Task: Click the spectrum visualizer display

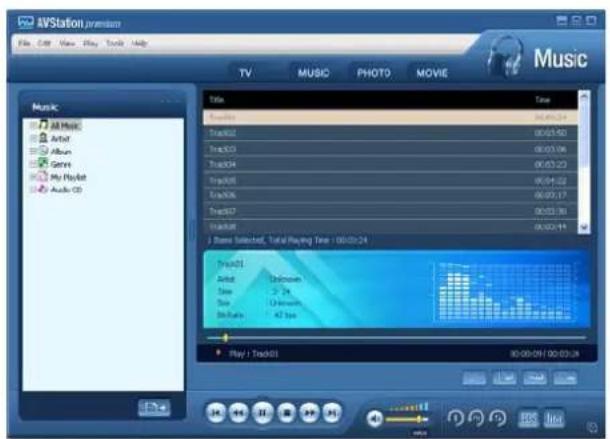Action: (x=504, y=291)
